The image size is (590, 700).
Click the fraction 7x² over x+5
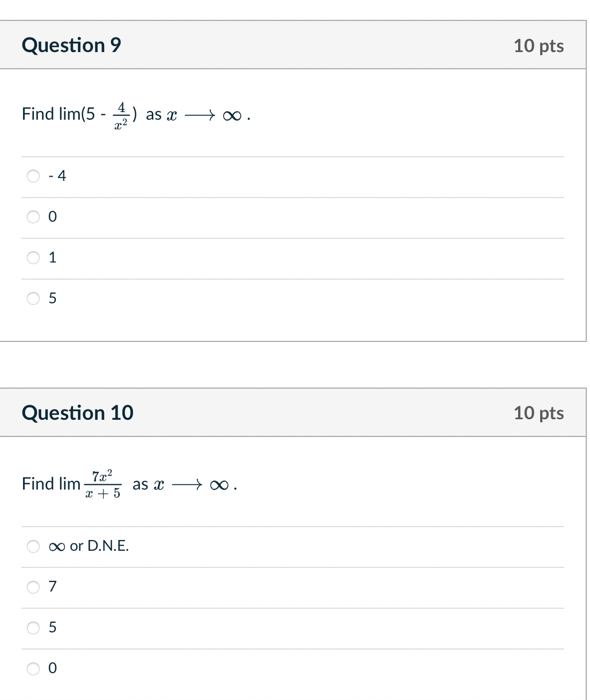click(x=103, y=484)
